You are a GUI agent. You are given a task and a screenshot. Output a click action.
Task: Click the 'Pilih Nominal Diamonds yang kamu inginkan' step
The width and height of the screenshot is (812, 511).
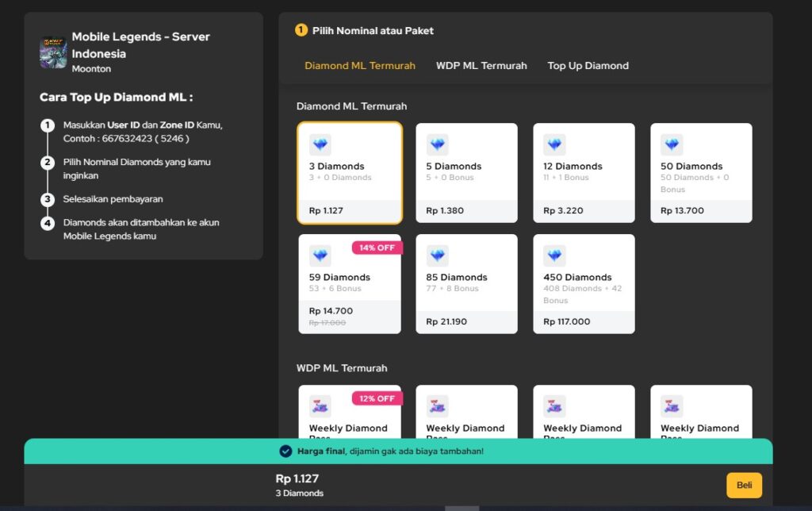[x=136, y=168]
